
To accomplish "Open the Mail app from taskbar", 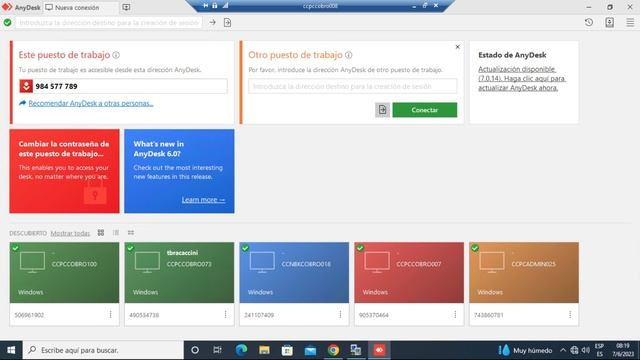I will (x=310, y=350).
